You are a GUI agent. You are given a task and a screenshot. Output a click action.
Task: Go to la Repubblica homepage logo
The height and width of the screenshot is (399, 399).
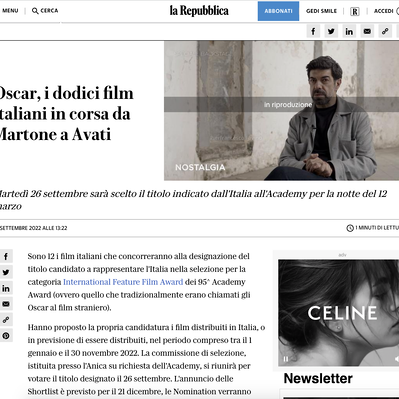(199, 11)
